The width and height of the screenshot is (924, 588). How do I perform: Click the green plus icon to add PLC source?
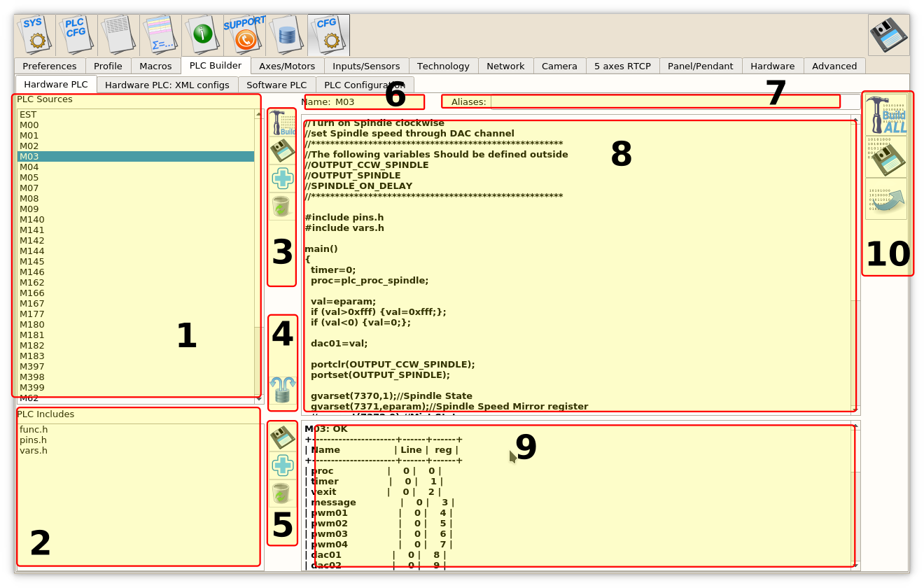coord(282,178)
